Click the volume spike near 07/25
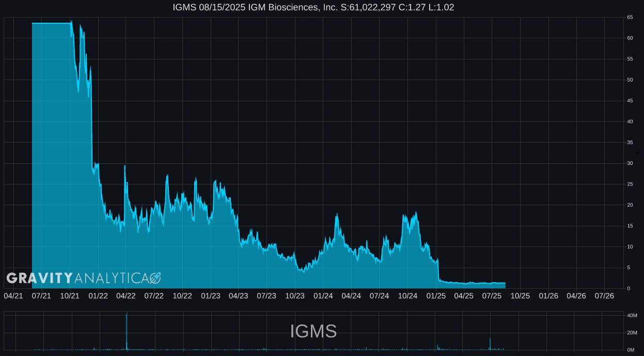Screen dimensions: 644x356 490,344
